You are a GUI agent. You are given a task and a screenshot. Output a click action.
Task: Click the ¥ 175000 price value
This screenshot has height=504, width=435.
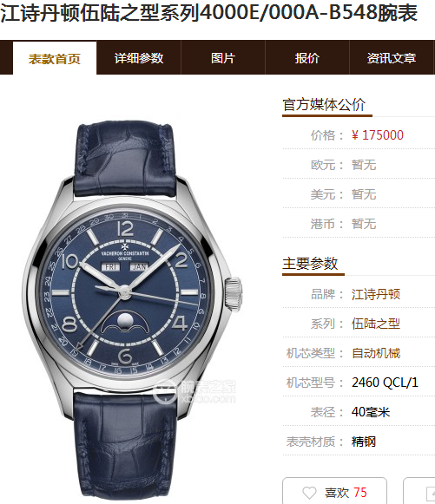tap(378, 135)
